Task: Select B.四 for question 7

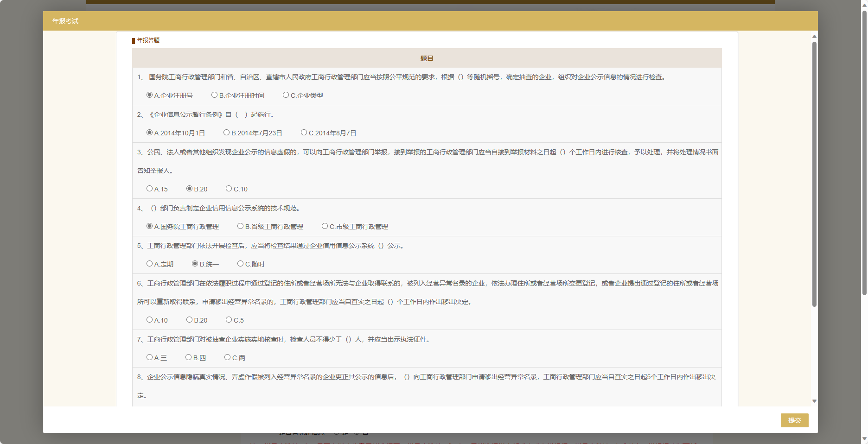Action: pos(188,357)
